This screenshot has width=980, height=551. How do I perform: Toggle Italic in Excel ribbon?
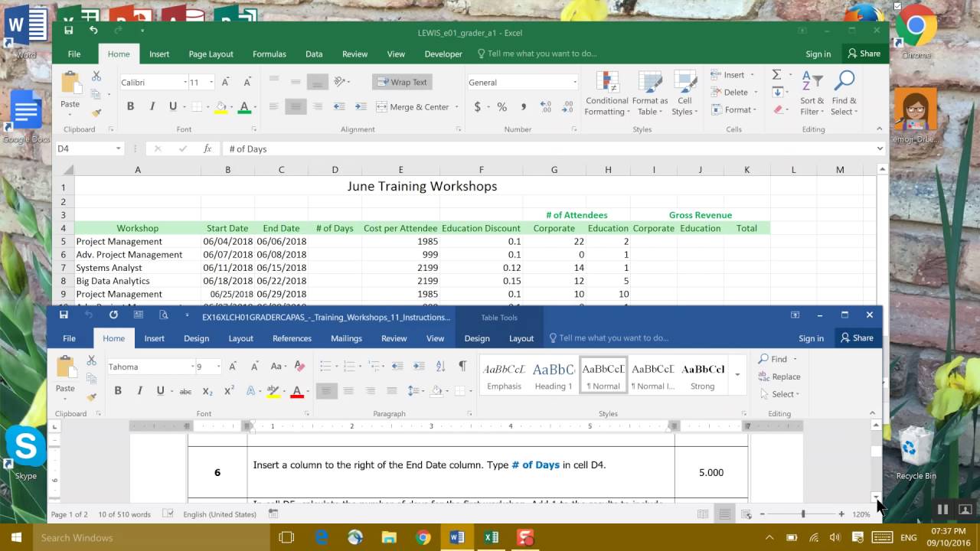click(x=152, y=107)
